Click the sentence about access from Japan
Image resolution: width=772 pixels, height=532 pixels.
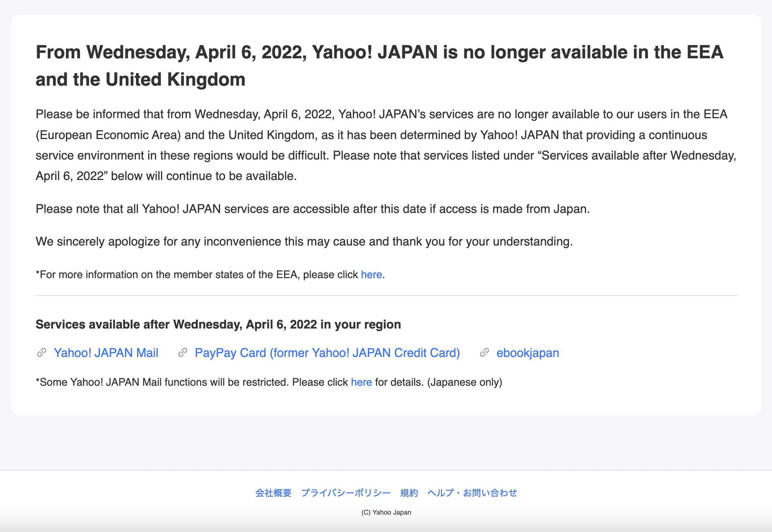point(313,209)
